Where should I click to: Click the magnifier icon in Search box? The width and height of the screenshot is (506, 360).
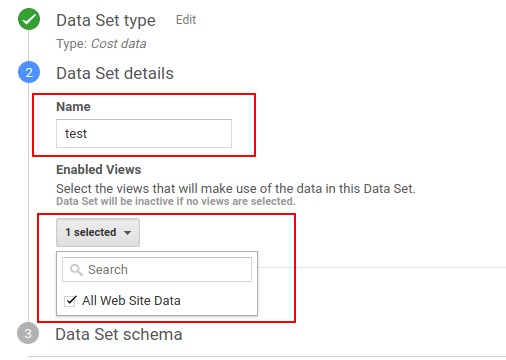(76, 270)
